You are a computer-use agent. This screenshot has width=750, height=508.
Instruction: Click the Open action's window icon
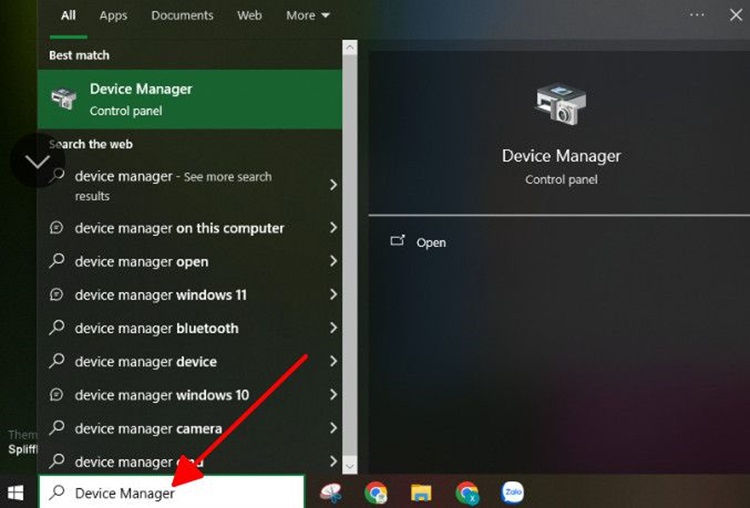pos(397,241)
